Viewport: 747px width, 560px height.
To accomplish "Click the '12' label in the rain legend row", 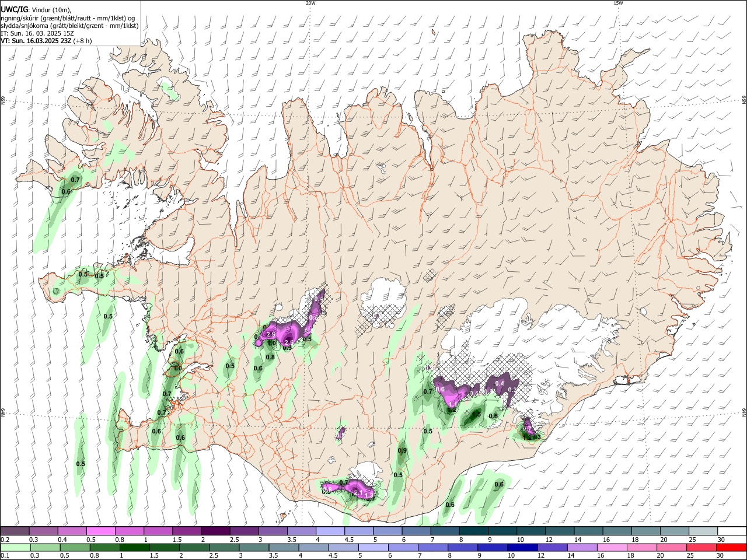I will tap(541, 556).
